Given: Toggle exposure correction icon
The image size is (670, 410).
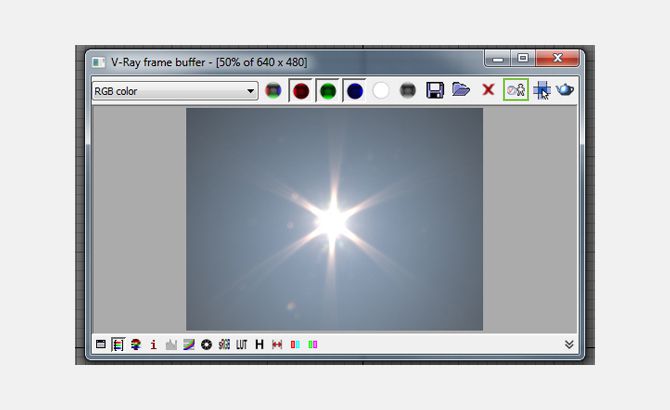Looking at the screenshot, I should 206,344.
